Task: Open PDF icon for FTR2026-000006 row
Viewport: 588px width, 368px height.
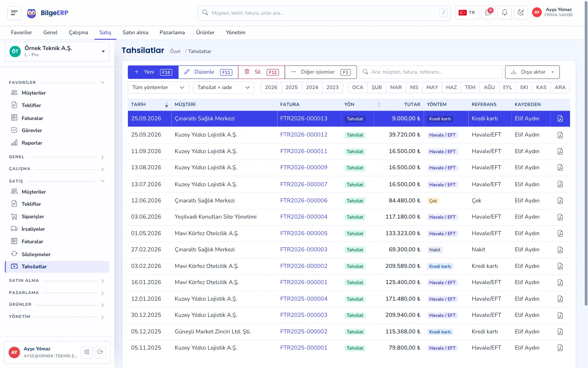Action: [x=560, y=201]
